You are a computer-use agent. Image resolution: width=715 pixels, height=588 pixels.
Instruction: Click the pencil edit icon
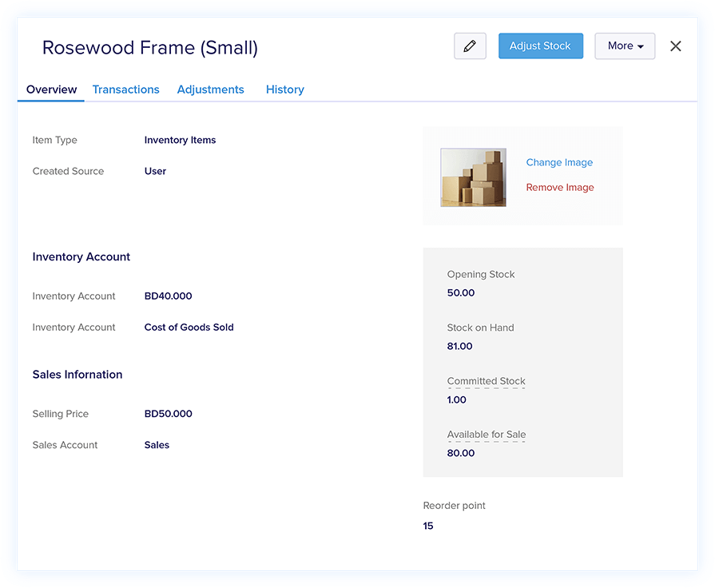click(x=470, y=46)
